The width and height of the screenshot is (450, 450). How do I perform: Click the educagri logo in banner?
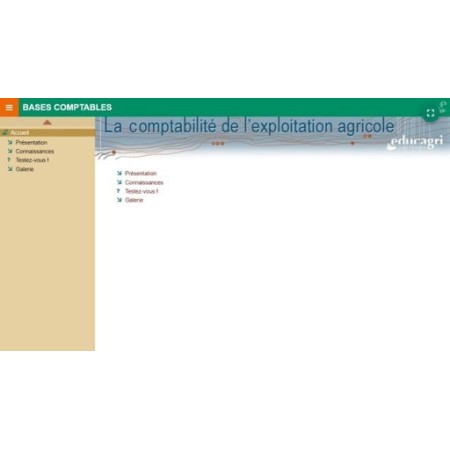415,142
